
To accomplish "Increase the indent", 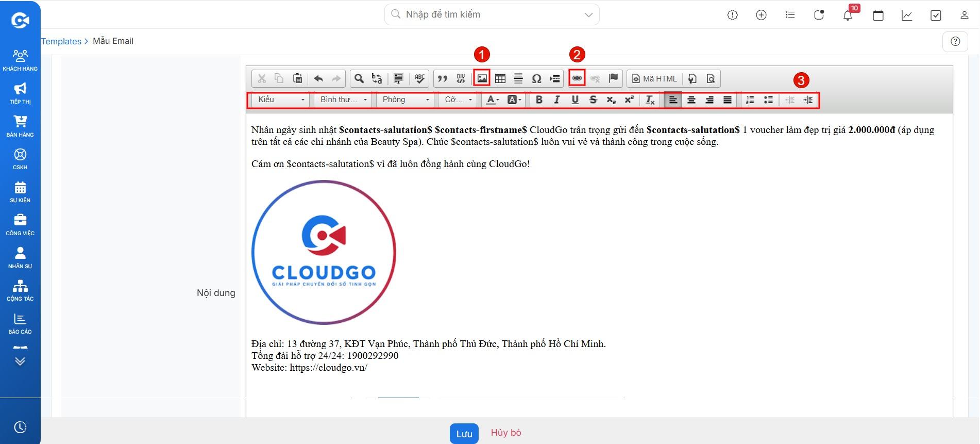I will pos(808,100).
